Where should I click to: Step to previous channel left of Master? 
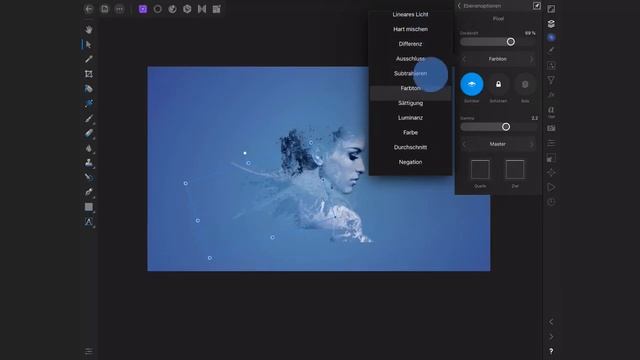464,144
